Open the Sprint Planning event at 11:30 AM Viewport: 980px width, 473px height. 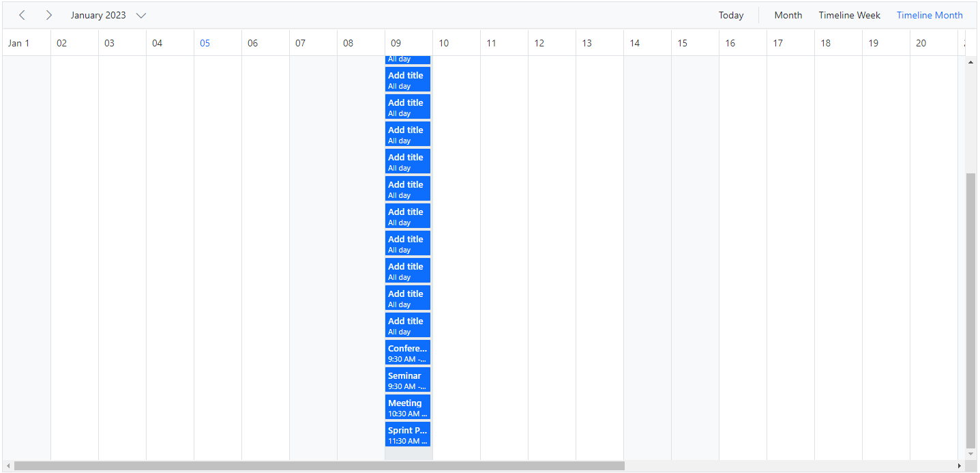click(x=408, y=434)
